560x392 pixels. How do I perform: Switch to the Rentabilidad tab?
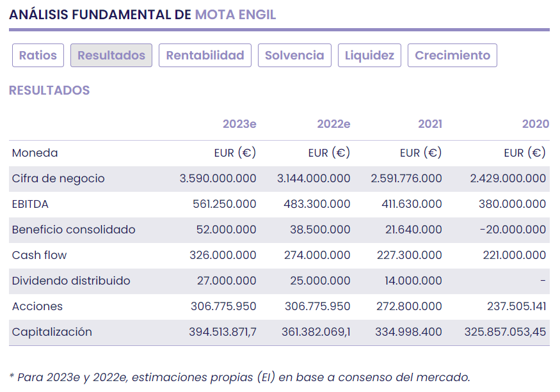205,56
